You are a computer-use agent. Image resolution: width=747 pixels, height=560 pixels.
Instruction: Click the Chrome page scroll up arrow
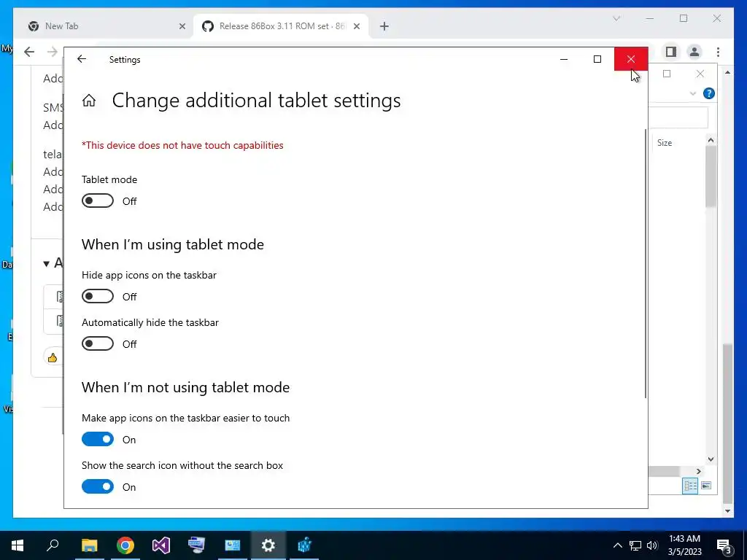click(727, 72)
